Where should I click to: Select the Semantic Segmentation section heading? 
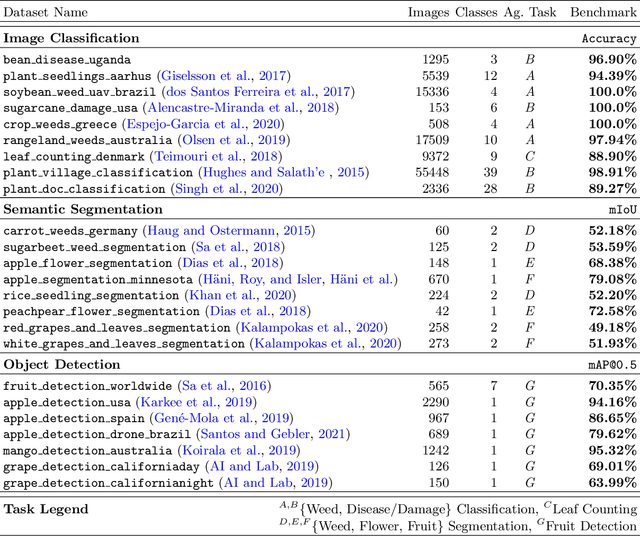(x=83, y=209)
